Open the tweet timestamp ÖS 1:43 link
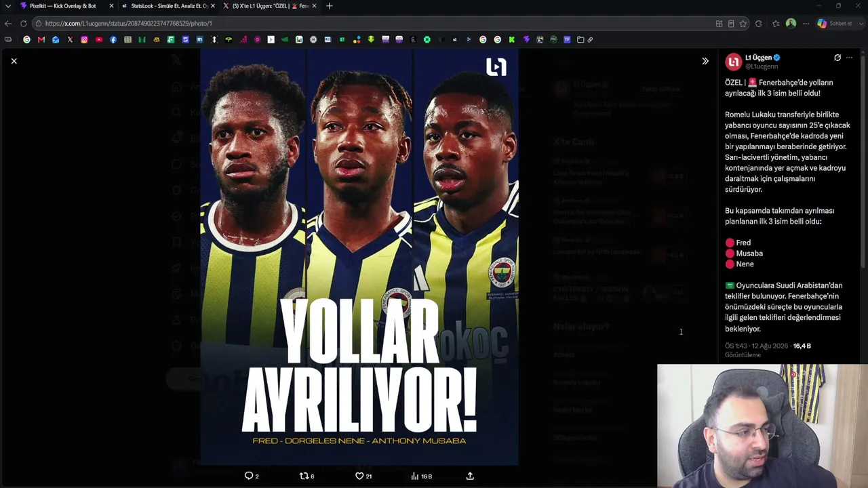Viewport: 868px width, 488px height. tap(756, 346)
